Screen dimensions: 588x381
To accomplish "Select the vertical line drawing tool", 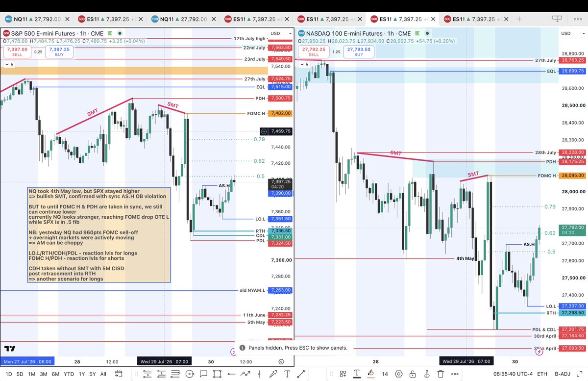I will pos(260,374).
